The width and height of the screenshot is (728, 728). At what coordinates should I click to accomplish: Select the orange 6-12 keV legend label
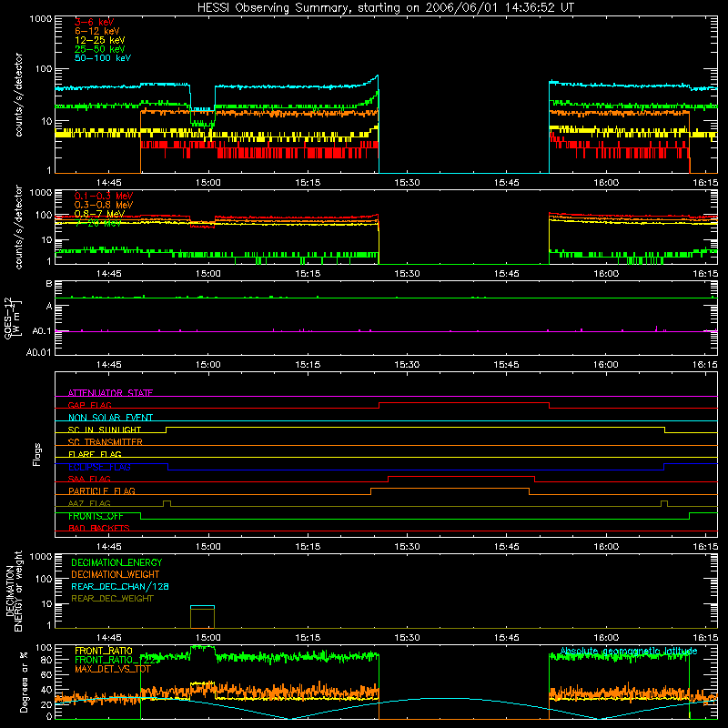coord(97,31)
